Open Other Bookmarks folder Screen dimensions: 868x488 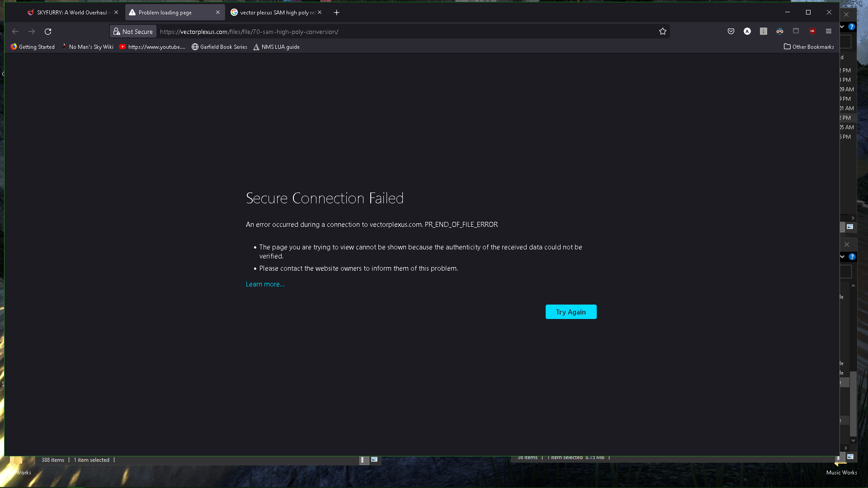pyautogui.click(x=809, y=47)
